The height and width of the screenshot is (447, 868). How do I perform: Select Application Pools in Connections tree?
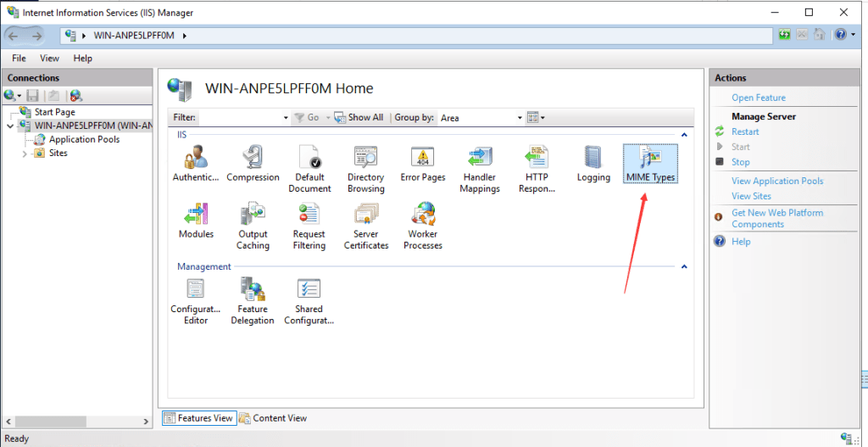click(x=84, y=140)
